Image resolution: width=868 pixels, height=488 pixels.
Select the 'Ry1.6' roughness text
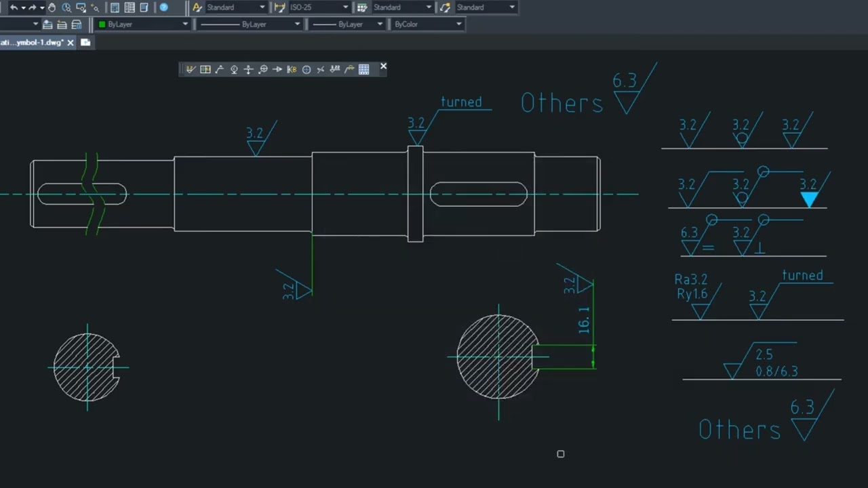[691, 293]
